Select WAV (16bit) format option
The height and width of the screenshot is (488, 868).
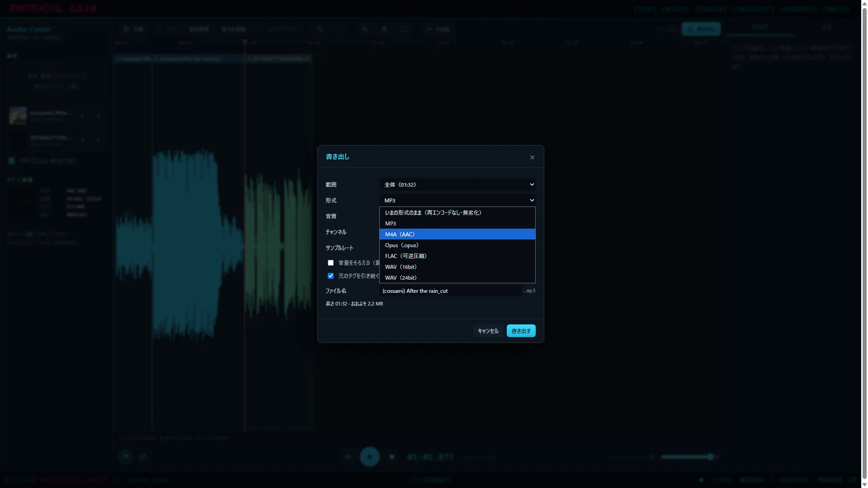point(458,267)
